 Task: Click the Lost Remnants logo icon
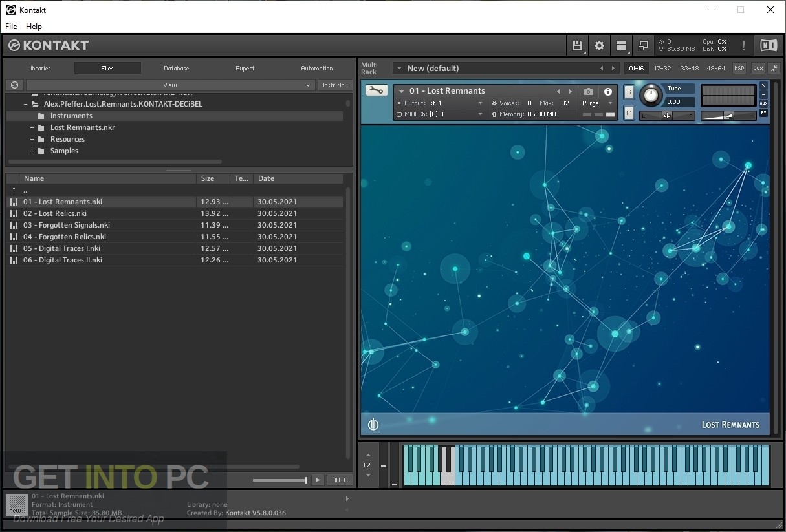[x=373, y=424]
